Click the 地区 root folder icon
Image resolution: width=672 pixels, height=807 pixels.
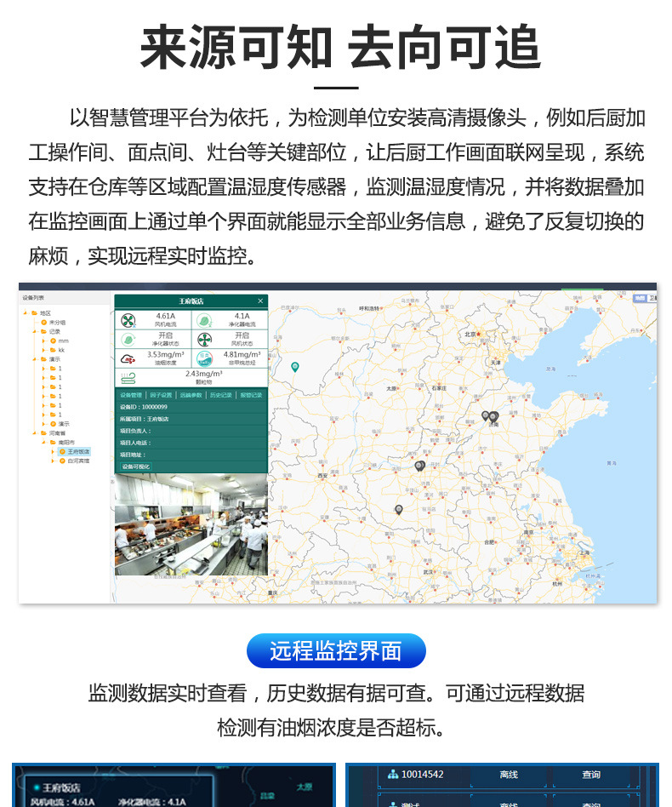coord(34,313)
